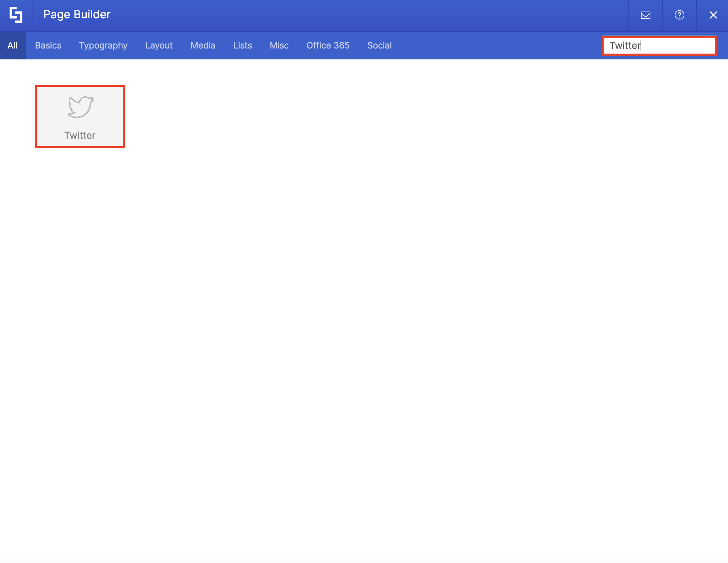Viewport: 728px width, 563px height.
Task: Switch to the Social category
Action: tap(379, 45)
